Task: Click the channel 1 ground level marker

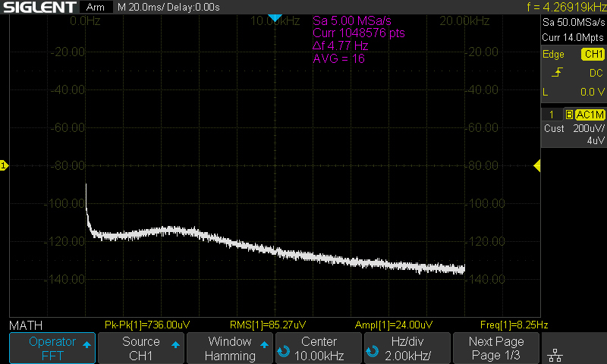Action: pos(4,166)
